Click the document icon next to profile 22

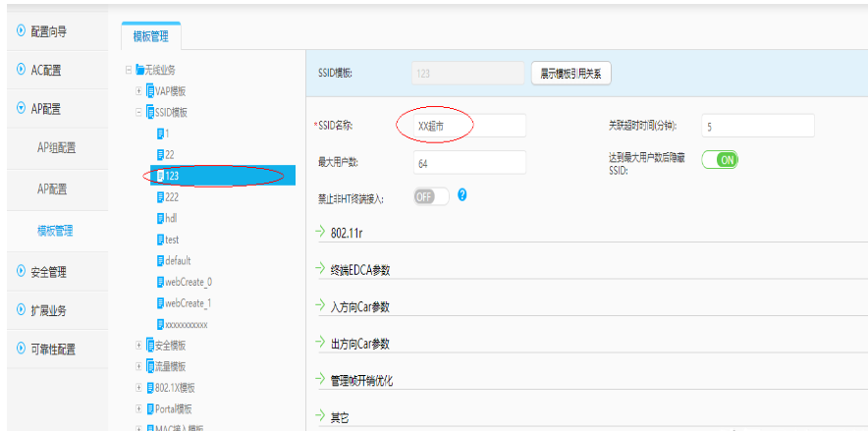point(160,154)
